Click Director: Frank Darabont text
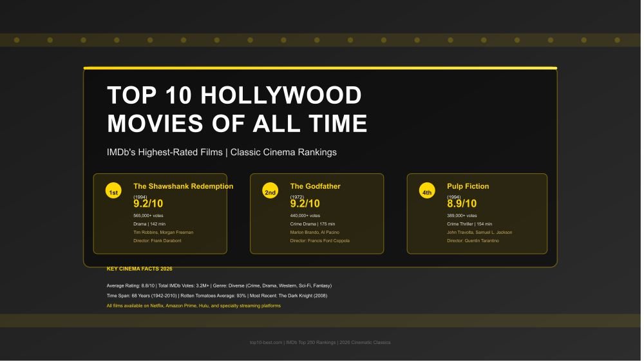The image size is (644, 364). pos(158,242)
